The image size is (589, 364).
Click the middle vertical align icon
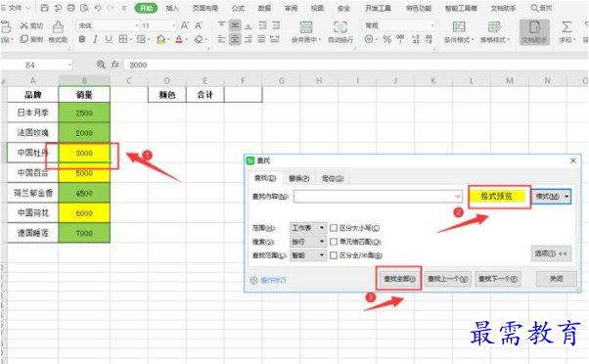pos(235,25)
